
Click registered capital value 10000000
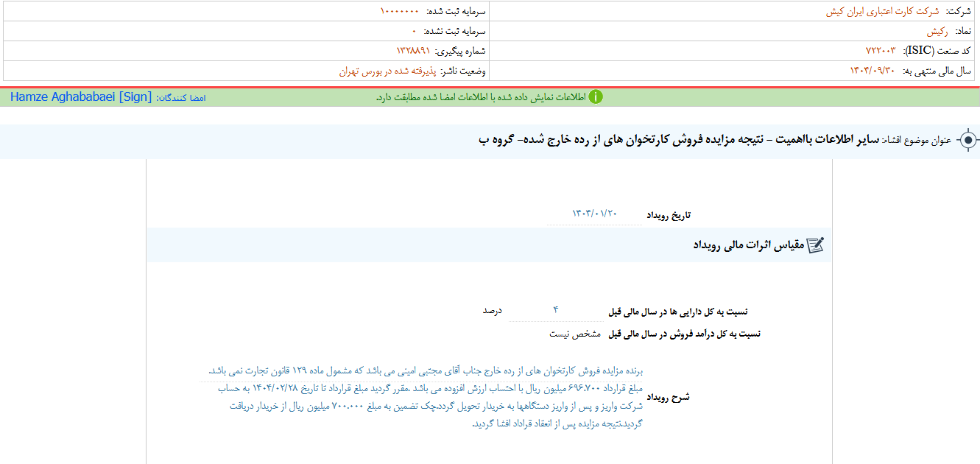point(399,12)
